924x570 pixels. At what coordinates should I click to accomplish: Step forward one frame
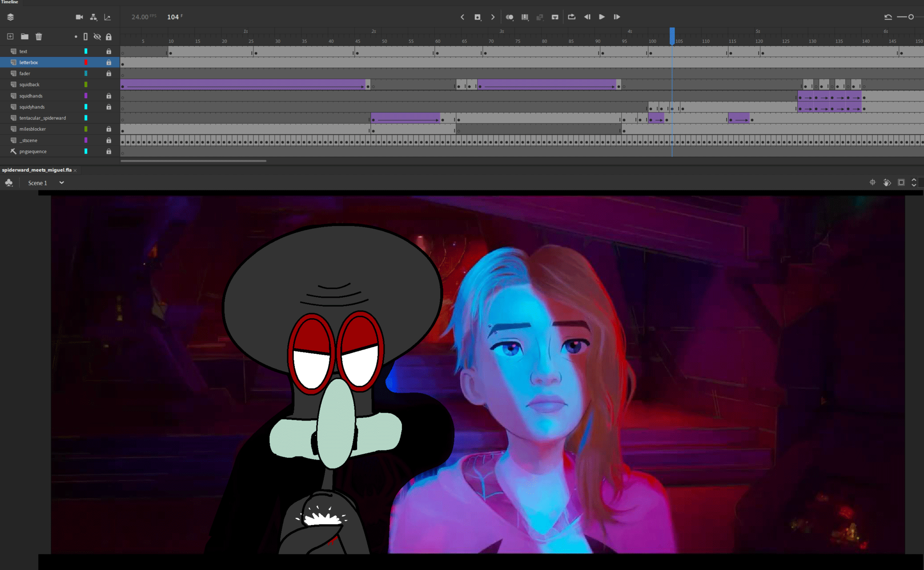tap(617, 17)
